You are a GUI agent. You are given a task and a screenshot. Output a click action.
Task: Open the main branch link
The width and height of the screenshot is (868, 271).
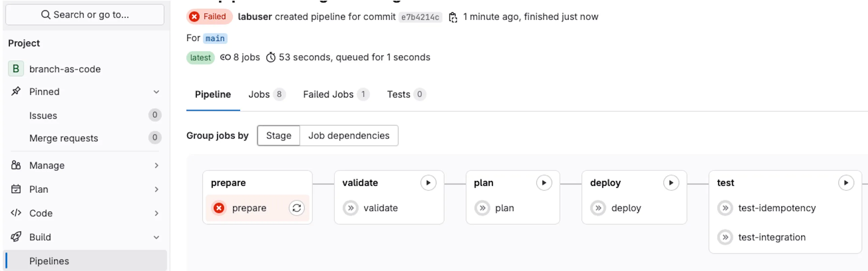point(215,38)
